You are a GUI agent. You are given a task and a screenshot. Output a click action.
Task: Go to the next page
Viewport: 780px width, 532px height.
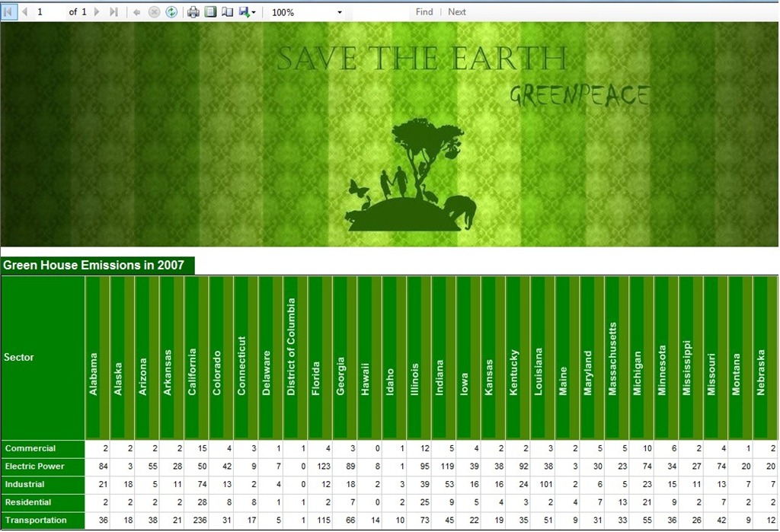(x=97, y=11)
